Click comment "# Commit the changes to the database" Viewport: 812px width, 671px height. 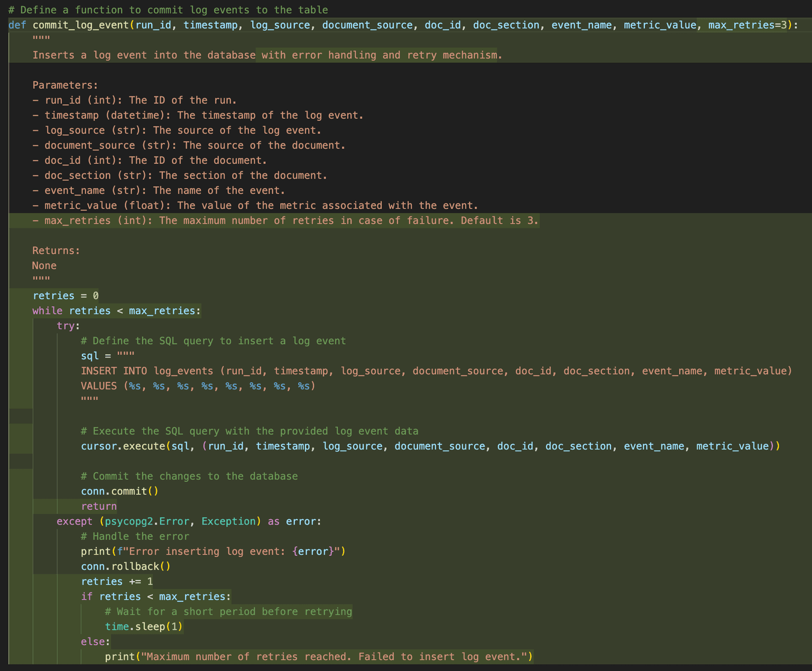189,476
